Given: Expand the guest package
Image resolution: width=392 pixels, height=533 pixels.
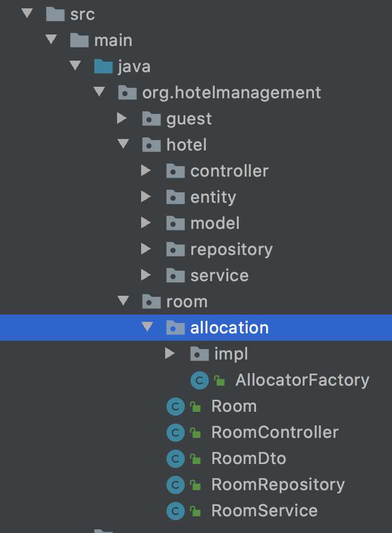Looking at the screenshot, I should tap(122, 118).
